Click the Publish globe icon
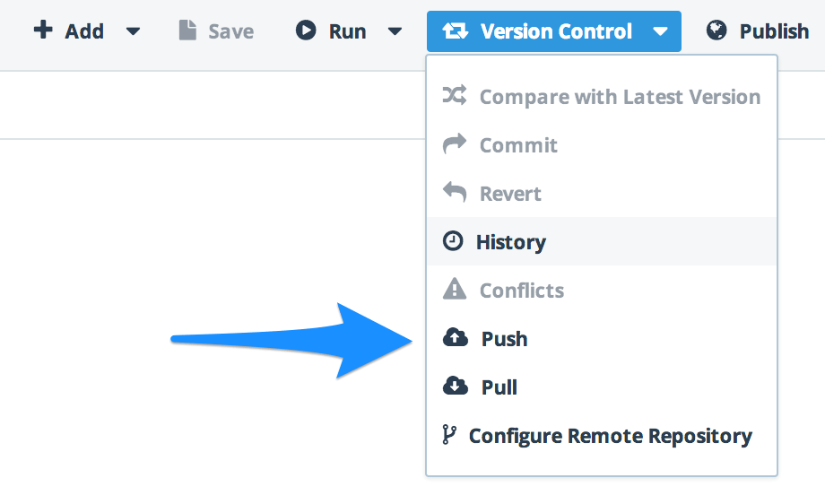The image size is (825, 504). point(716,30)
